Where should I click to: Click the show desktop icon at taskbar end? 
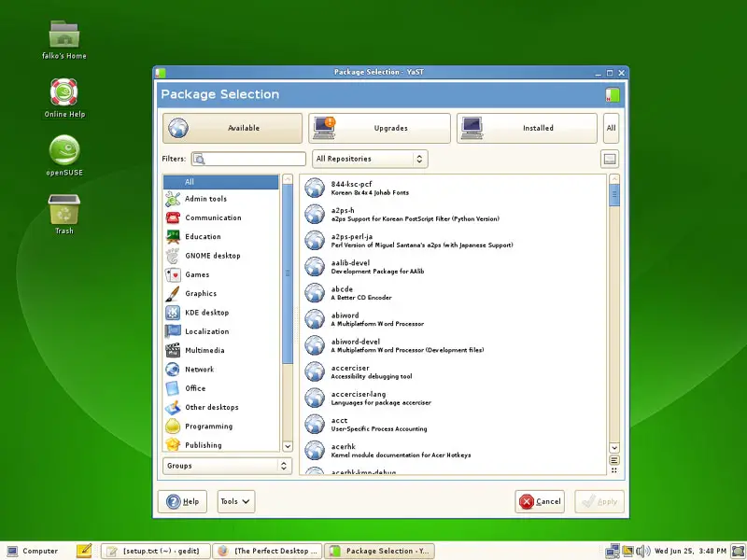(x=739, y=551)
